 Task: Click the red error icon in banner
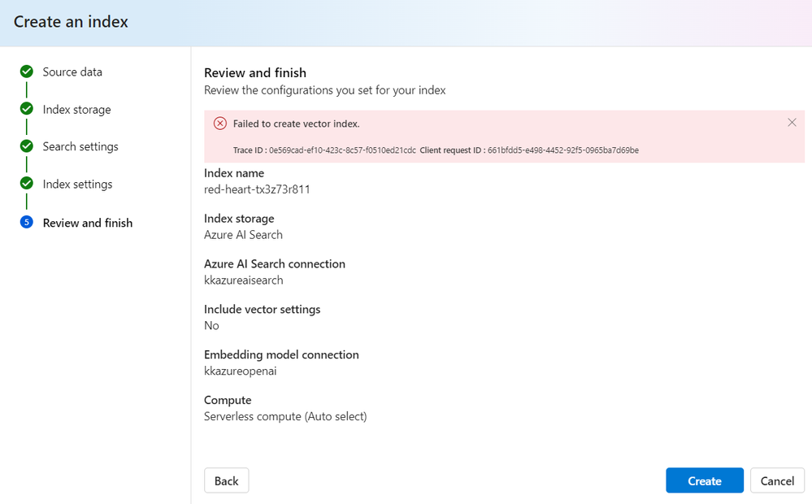(220, 124)
